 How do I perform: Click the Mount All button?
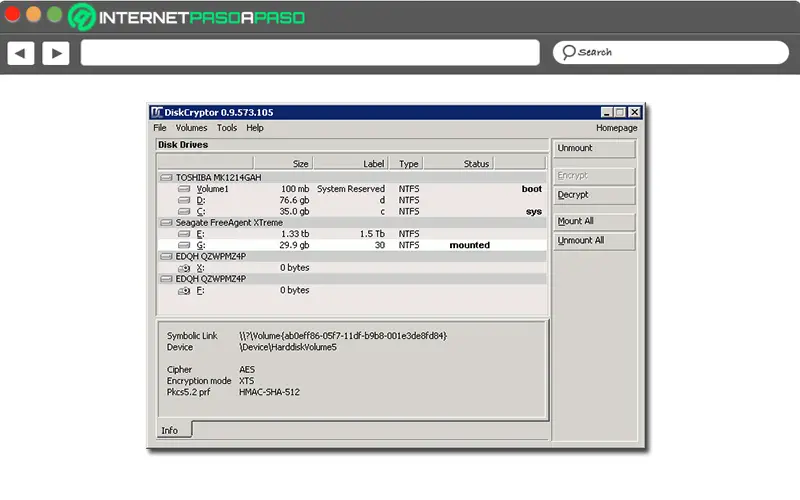click(594, 221)
